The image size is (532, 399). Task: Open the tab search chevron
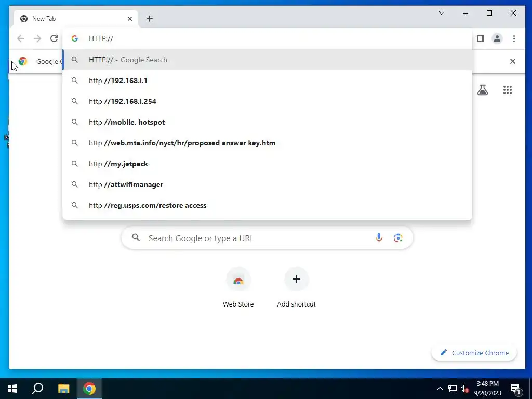click(x=442, y=13)
